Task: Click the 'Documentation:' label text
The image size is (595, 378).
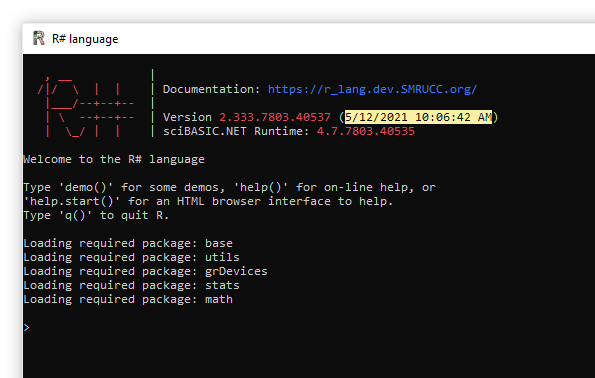Action: tap(212, 89)
